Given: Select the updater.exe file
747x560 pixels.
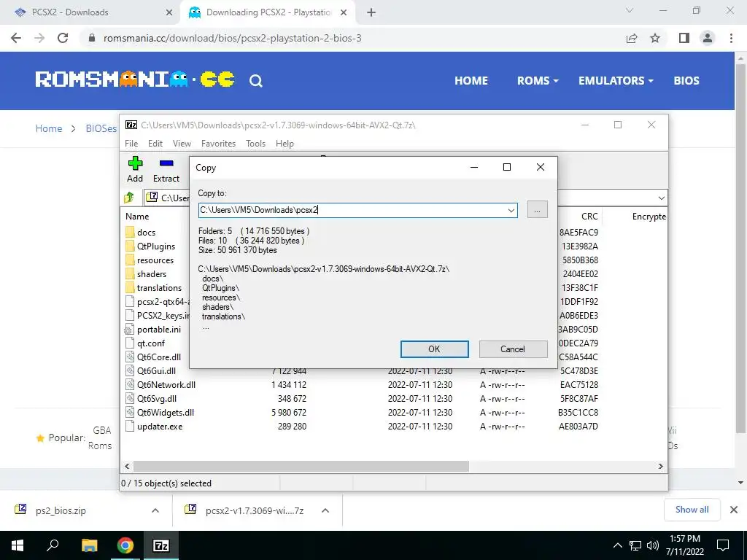Looking at the screenshot, I should coord(160,426).
